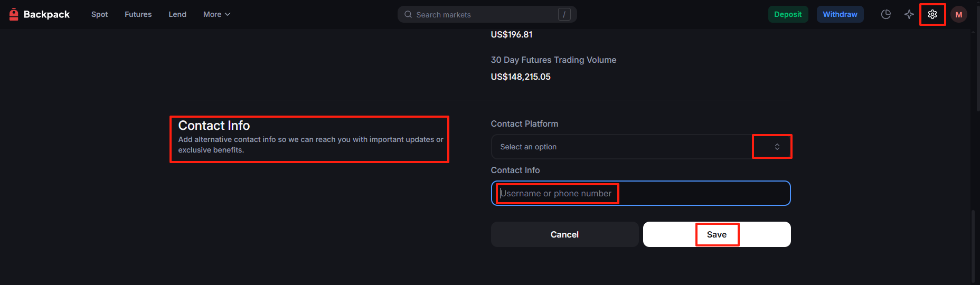Expand the Contact Platform dropdown arrows
This screenshot has width=980, height=285.
777,147
